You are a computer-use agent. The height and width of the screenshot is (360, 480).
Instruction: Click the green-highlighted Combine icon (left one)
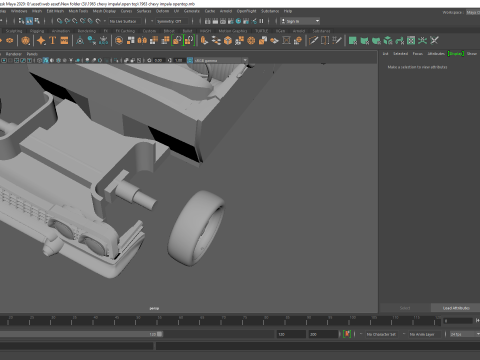pyautogui.click(x=177, y=41)
